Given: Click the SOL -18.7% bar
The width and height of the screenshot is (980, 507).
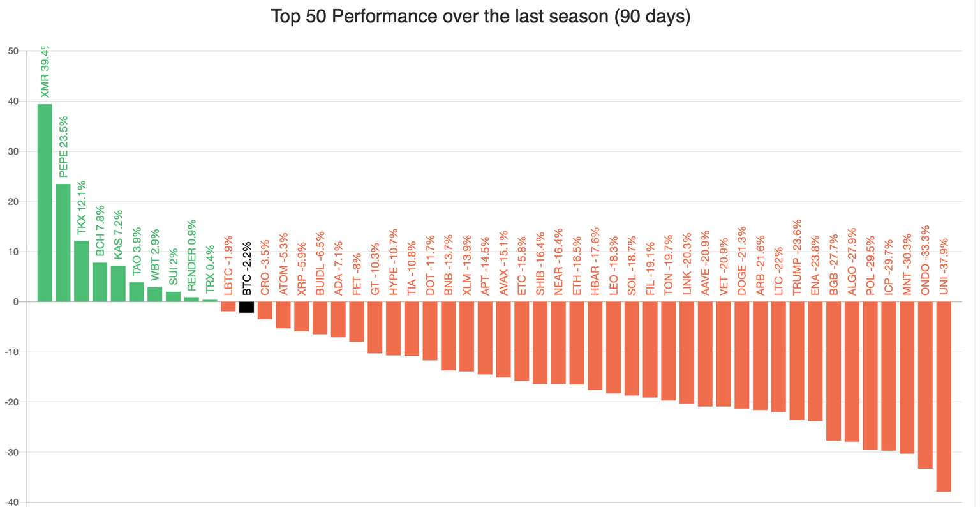Looking at the screenshot, I should point(632,349).
